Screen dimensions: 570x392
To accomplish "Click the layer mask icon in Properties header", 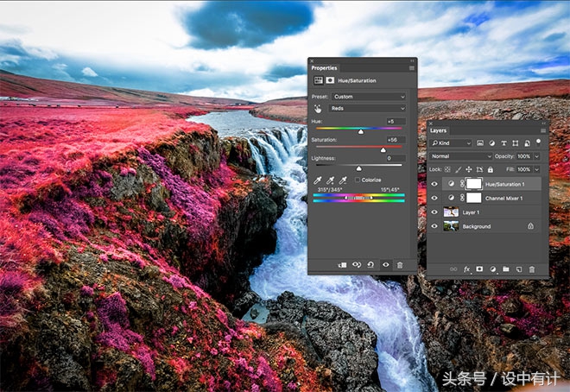I will [330, 80].
